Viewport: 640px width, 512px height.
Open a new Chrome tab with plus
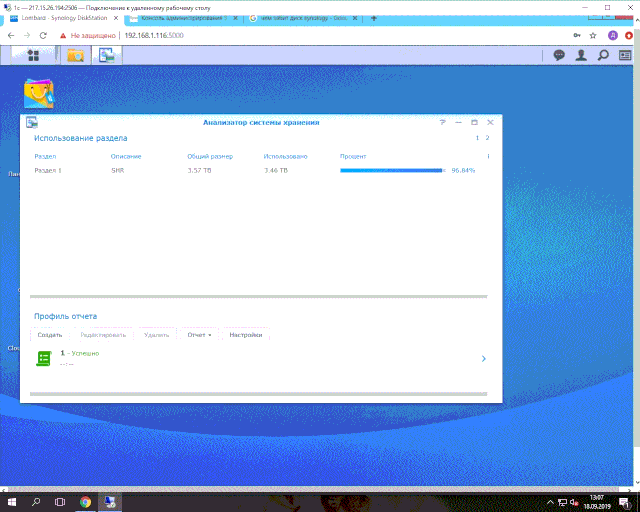point(373,18)
